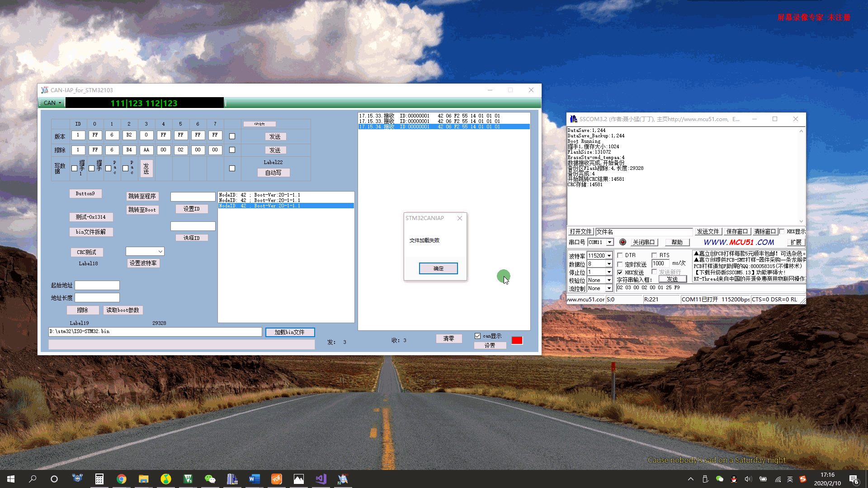
Task: Open the Windows Start menu
Action: point(10,479)
